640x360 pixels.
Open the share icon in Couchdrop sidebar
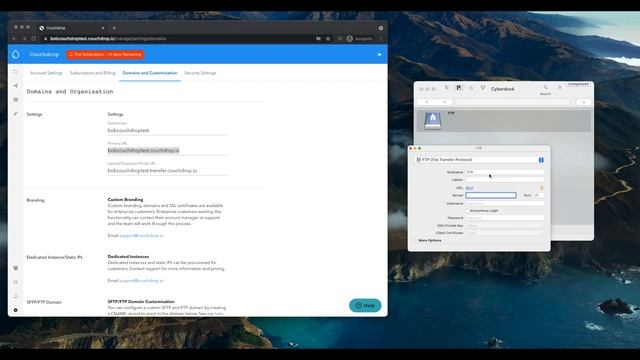tap(16, 86)
